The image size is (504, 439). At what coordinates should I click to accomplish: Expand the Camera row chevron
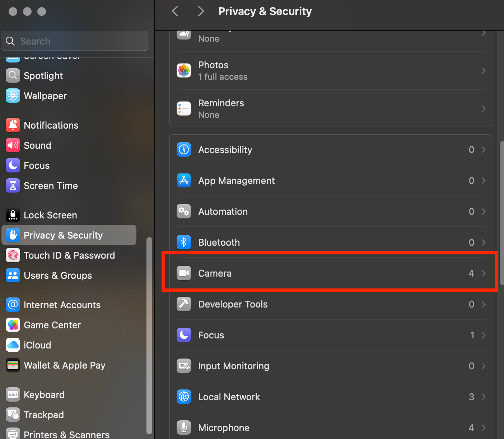484,273
